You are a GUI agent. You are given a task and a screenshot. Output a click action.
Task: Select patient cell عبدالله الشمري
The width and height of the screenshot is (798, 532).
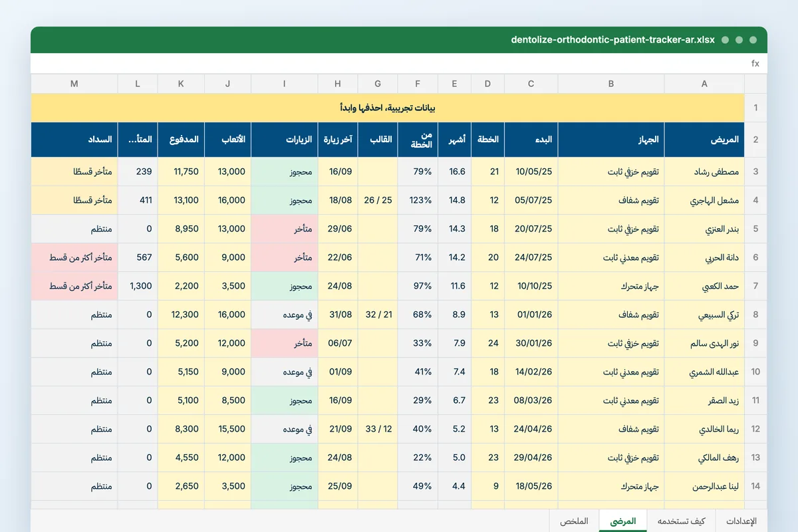pyautogui.click(x=704, y=372)
